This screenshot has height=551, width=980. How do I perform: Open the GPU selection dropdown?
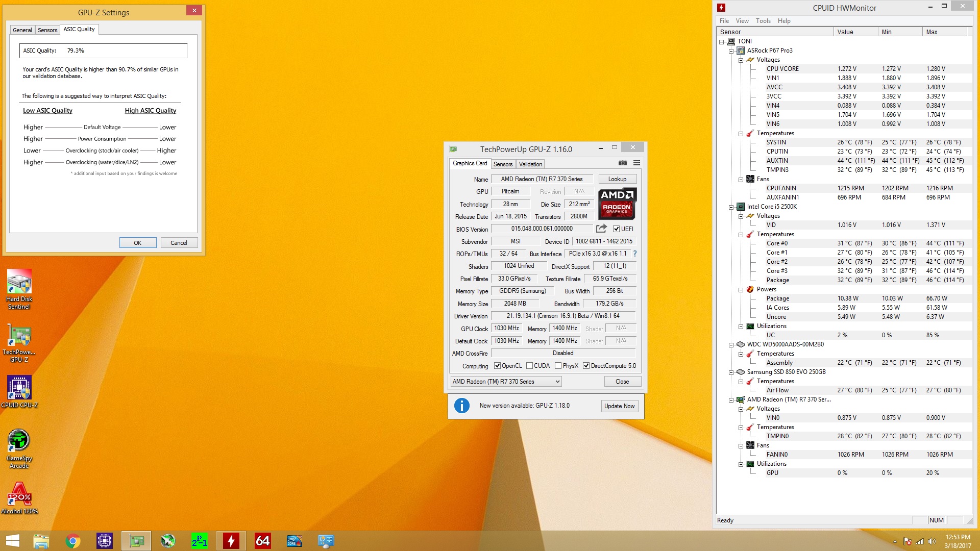pyautogui.click(x=506, y=382)
